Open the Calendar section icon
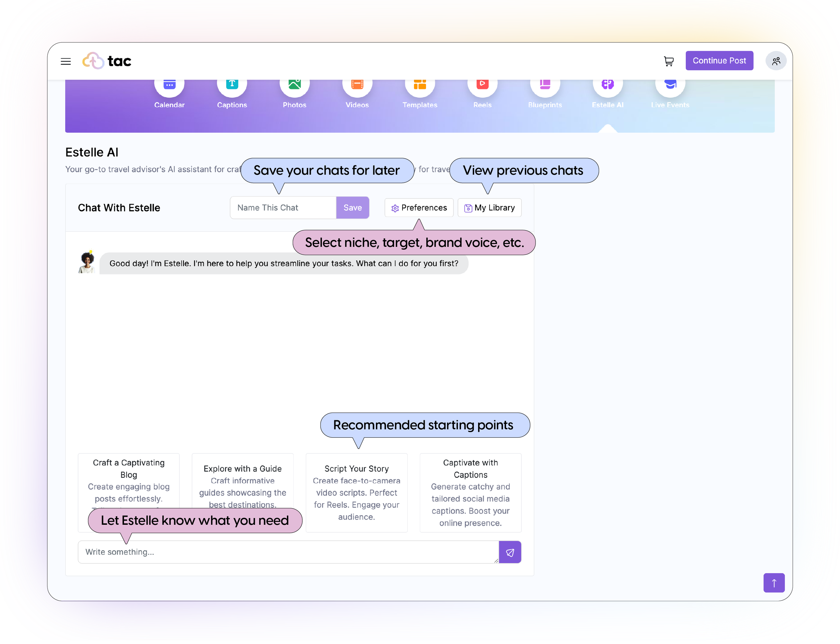This screenshot has height=644, width=840. [169, 86]
